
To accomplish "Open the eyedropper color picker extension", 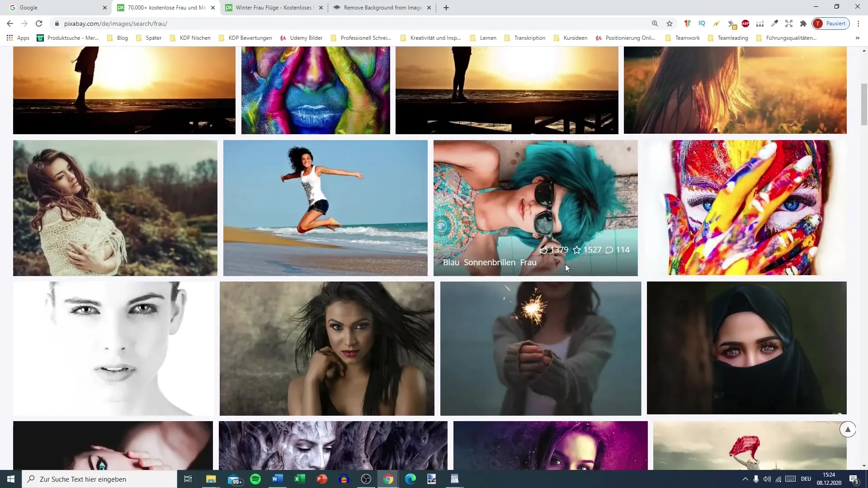I will pyautogui.click(x=774, y=23).
